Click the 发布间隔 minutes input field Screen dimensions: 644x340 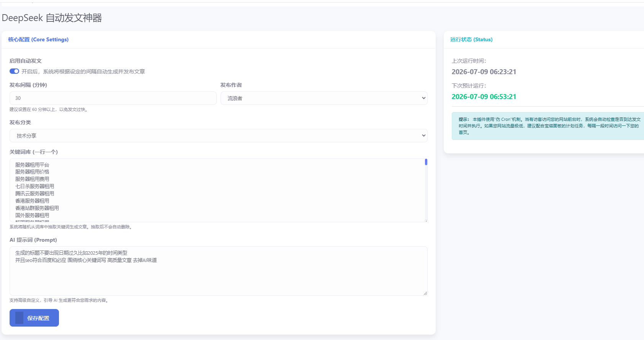click(x=113, y=98)
